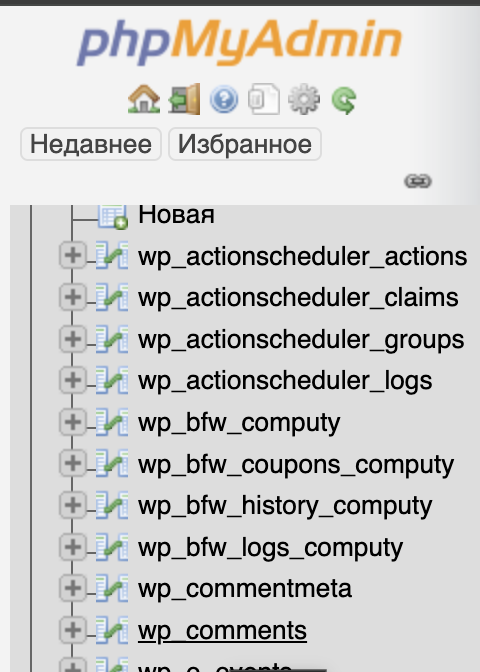Browse the wp_bfw_computy table
Screen dimensions: 480x672
(x=239, y=423)
